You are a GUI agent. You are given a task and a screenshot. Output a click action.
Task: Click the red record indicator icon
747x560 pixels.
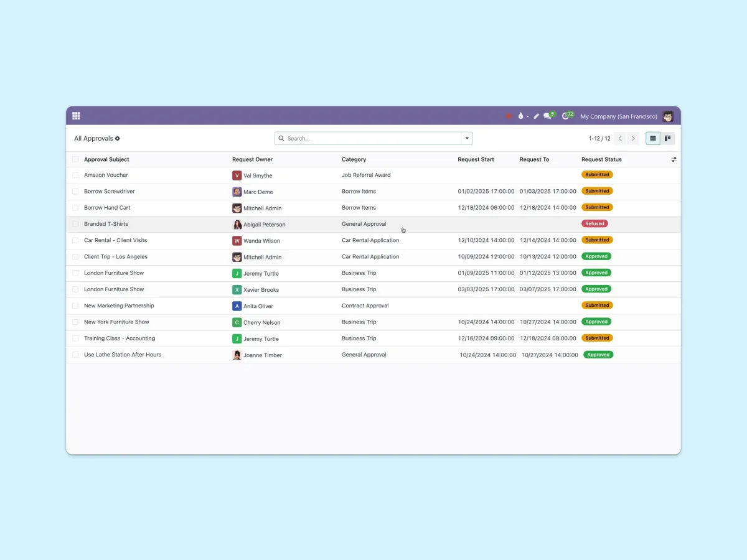[x=509, y=116]
